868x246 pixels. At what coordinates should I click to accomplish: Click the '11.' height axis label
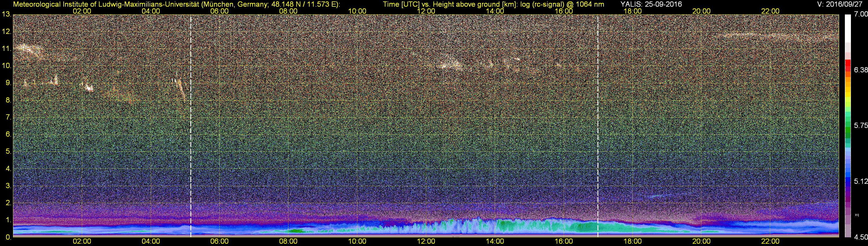(6, 49)
